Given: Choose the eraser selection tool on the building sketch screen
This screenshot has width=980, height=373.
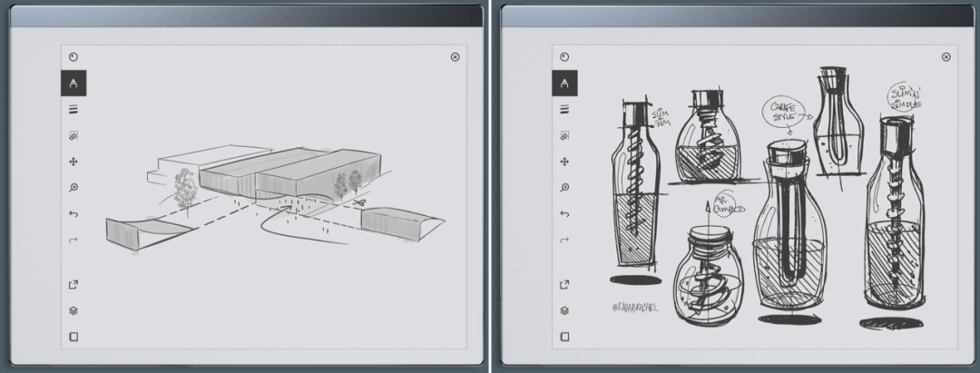Looking at the screenshot, I should [x=73, y=135].
